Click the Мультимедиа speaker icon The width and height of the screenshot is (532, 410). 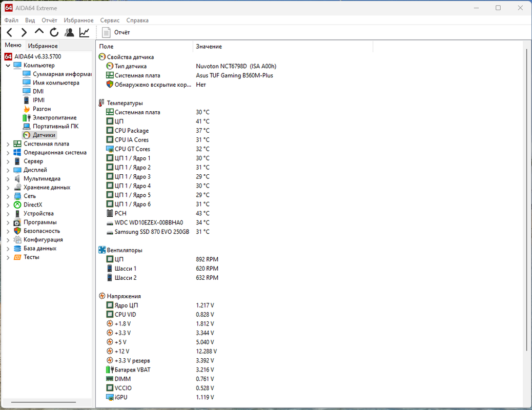[x=17, y=178]
